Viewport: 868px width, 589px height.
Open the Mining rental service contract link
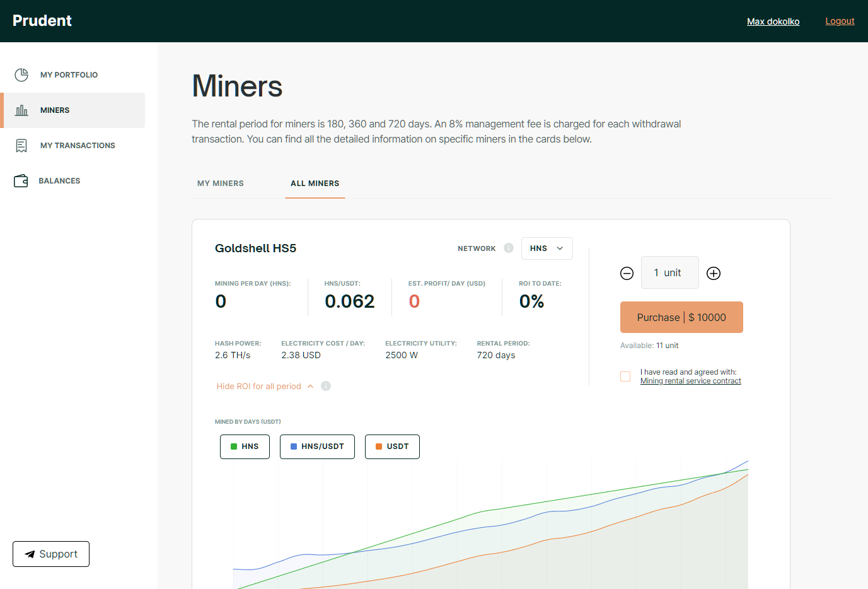pos(691,381)
